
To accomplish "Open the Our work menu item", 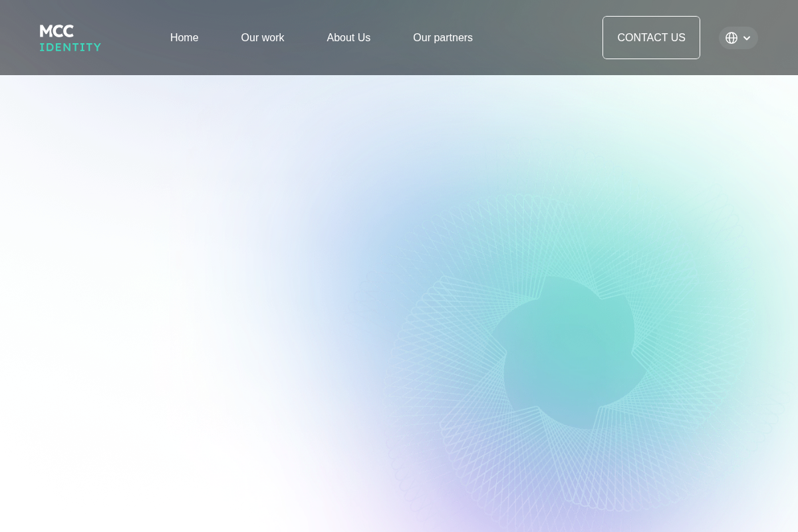I will (263, 38).
